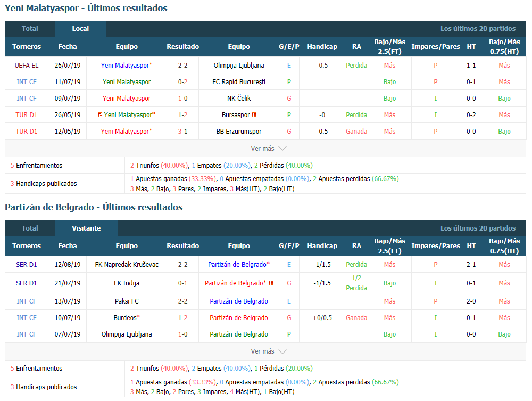Viewport: 532px width, 401px height.
Task: Click +0/0.5 handicap in Burdeos row
Action: (322, 318)
